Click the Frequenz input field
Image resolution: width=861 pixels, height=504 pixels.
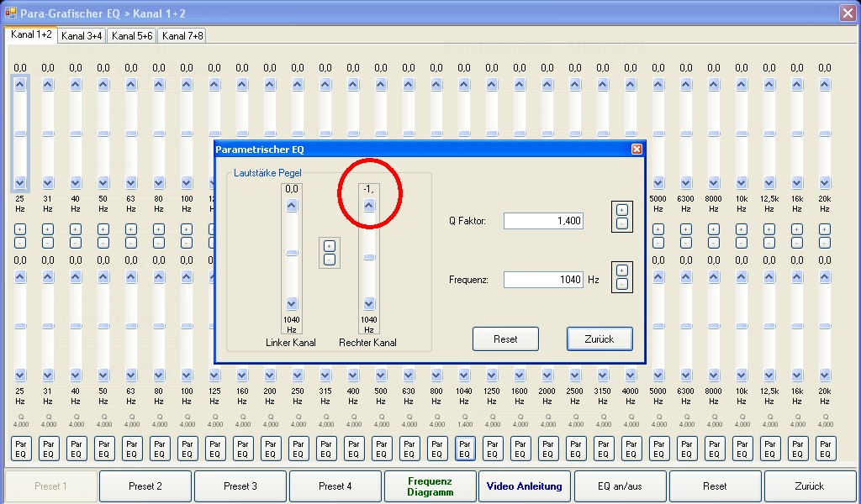click(x=543, y=280)
